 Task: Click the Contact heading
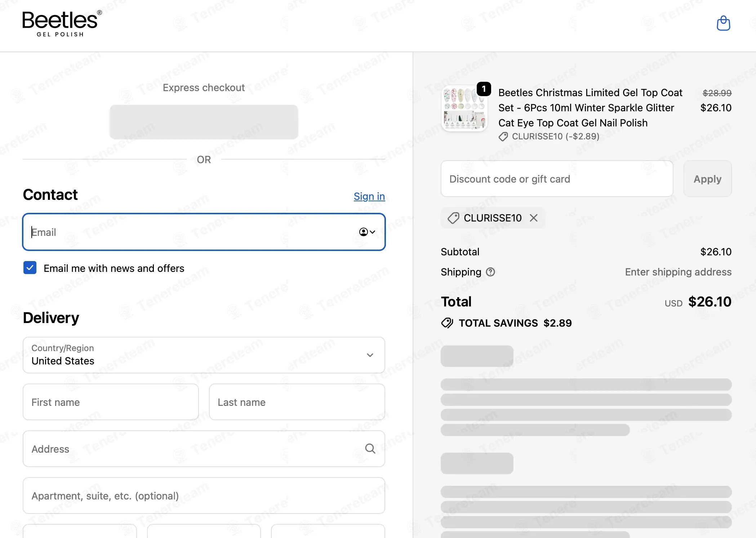(x=50, y=194)
